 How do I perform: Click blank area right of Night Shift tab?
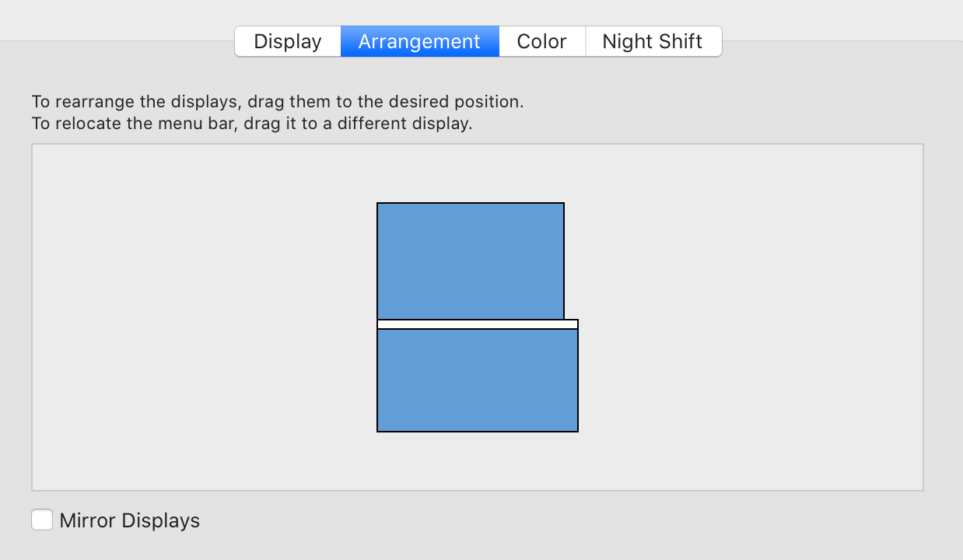(840, 41)
